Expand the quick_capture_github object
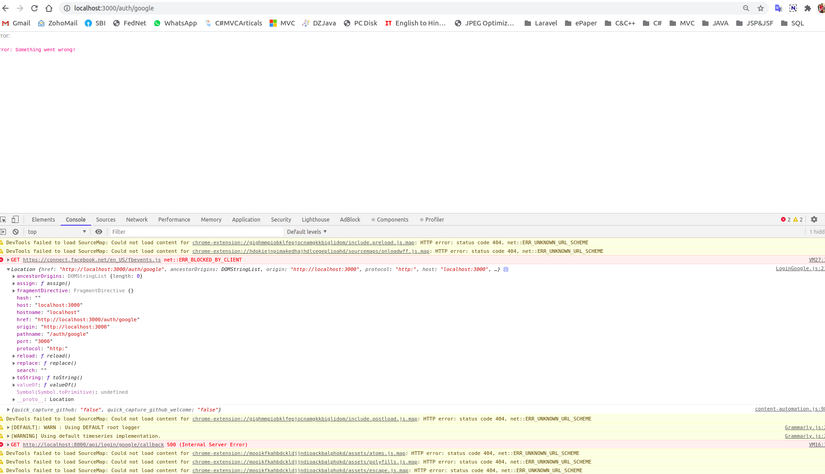The height and width of the screenshot is (474, 825). click(8, 410)
